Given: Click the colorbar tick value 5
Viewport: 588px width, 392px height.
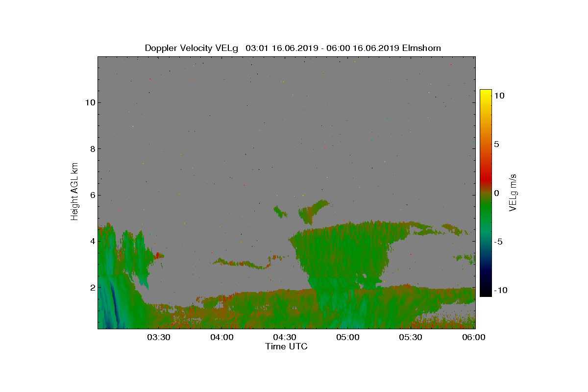Looking at the screenshot, I should [x=496, y=145].
